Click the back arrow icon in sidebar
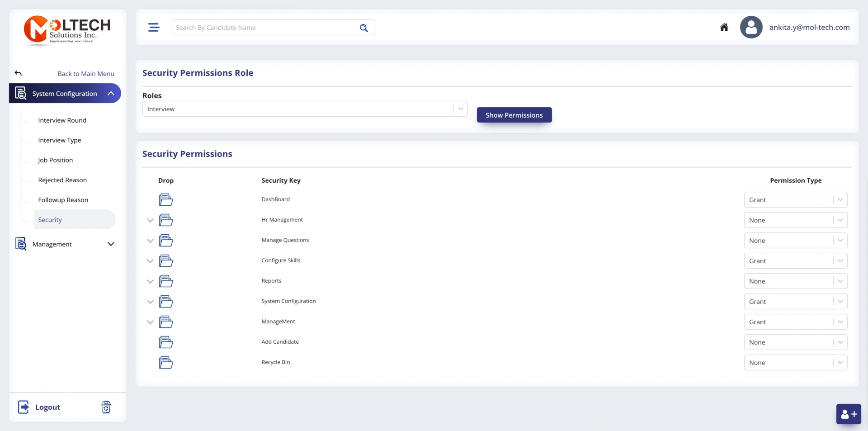 [18, 73]
